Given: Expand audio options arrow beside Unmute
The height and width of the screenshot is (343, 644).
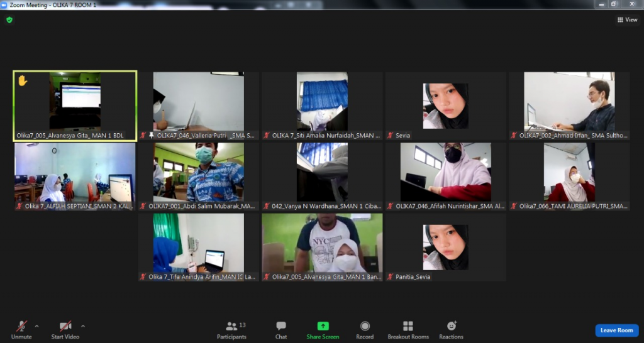Looking at the screenshot, I should (36, 326).
